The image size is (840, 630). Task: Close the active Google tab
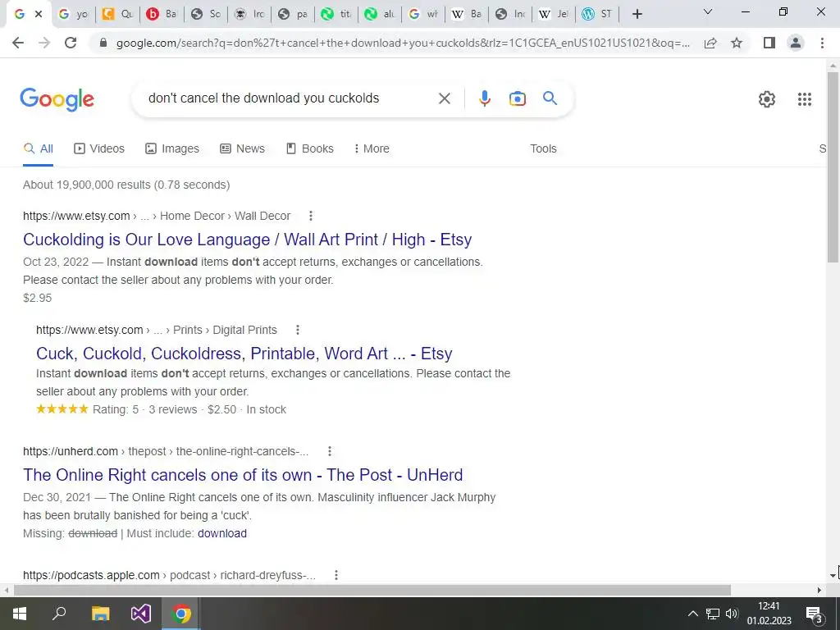[39, 15]
